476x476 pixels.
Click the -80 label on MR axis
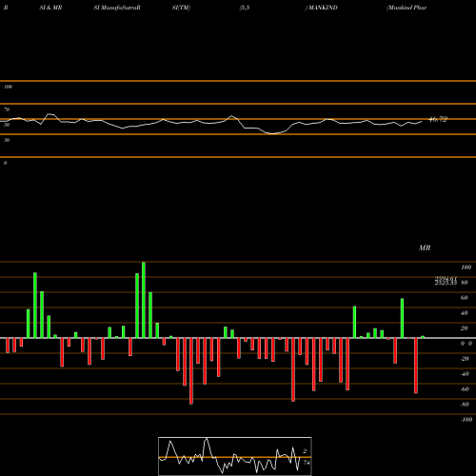point(465,405)
